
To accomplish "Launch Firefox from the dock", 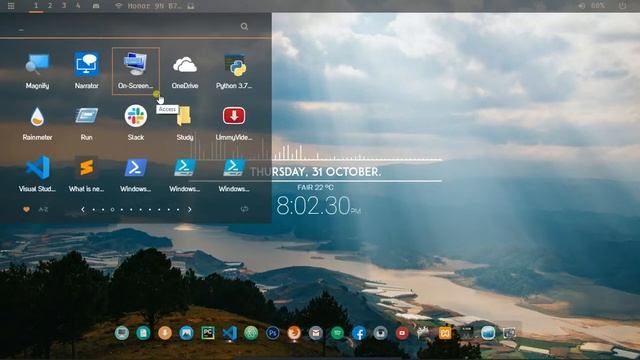I will pos(294,333).
